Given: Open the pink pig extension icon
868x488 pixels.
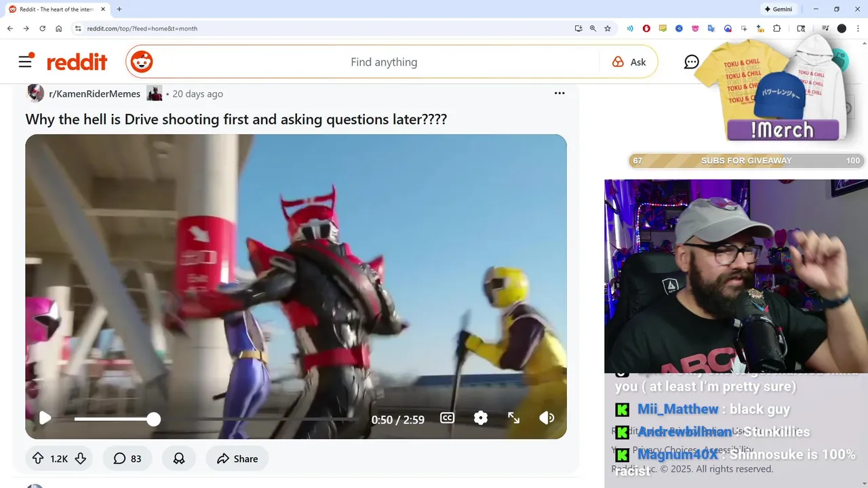Looking at the screenshot, I should [x=695, y=28].
